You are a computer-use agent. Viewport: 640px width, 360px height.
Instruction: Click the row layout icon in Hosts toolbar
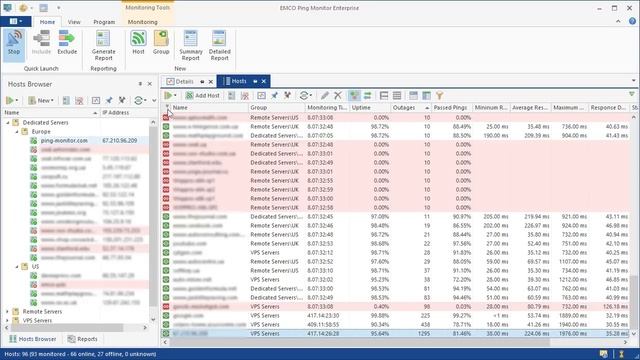[x=384, y=96]
